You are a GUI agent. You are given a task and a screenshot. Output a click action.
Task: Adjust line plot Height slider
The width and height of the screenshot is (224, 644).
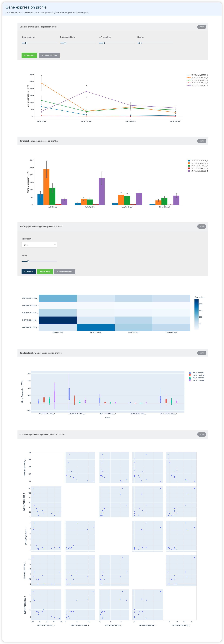140,43
